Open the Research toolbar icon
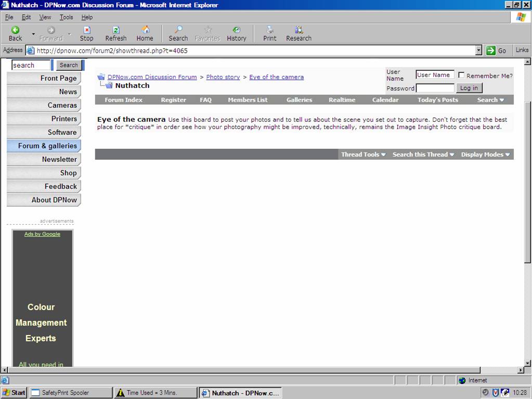The image size is (532, 399). (299, 30)
